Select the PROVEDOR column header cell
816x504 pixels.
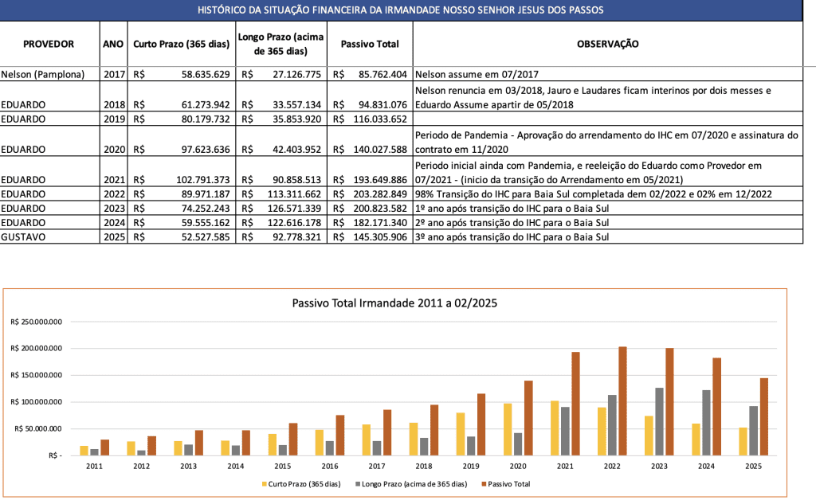coord(49,45)
